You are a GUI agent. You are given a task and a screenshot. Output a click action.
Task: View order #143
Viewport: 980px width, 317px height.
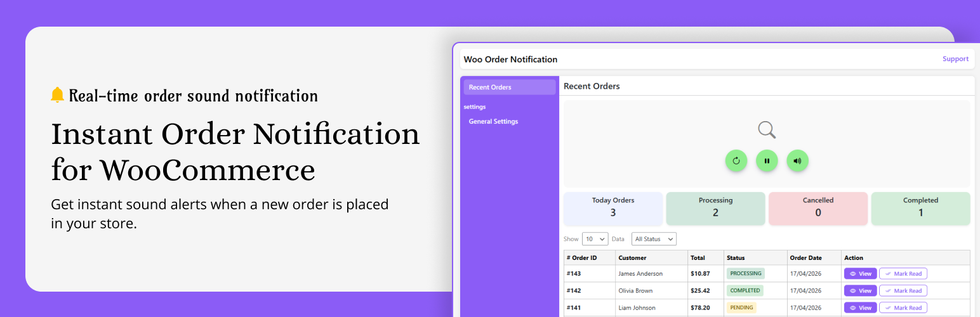pyautogui.click(x=860, y=274)
